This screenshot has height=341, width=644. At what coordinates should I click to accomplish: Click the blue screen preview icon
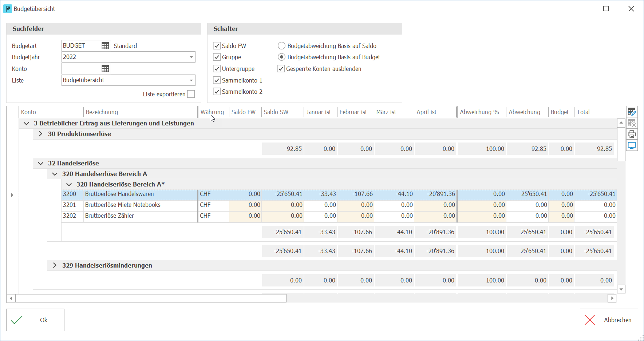click(632, 146)
